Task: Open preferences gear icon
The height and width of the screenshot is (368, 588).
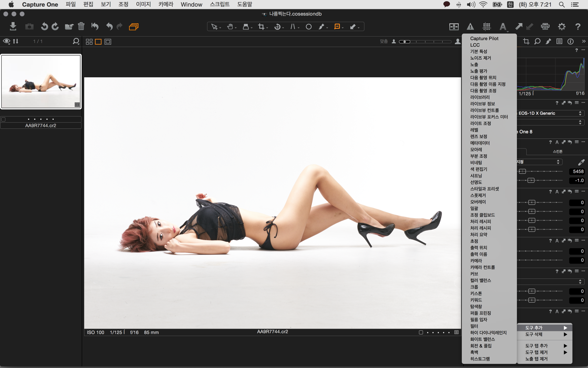Action: 562,27
